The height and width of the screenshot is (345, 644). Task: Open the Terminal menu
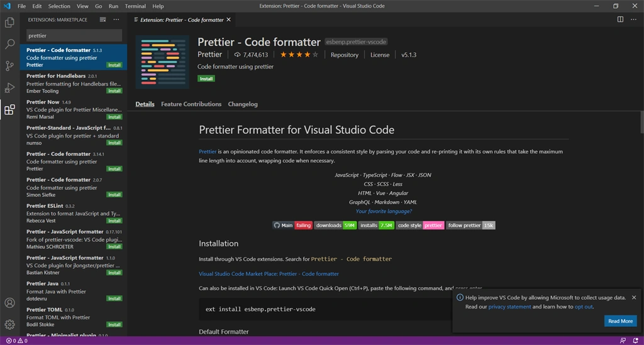(135, 6)
